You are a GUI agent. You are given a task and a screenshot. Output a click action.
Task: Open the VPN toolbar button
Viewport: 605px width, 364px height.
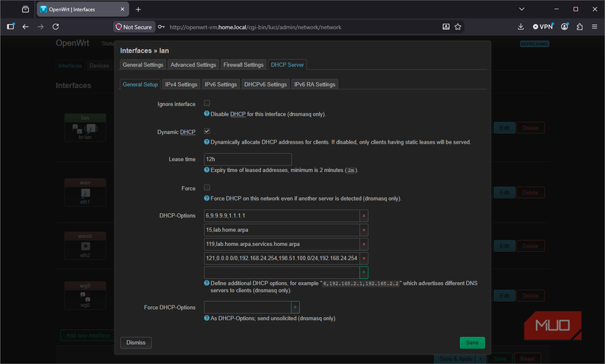click(x=543, y=26)
